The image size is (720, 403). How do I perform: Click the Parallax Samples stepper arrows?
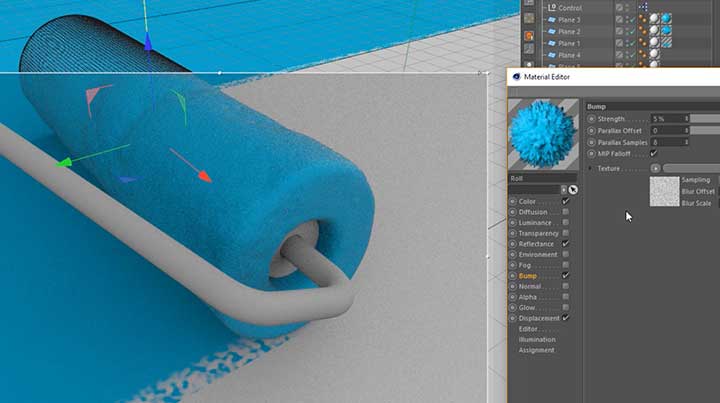coord(686,142)
